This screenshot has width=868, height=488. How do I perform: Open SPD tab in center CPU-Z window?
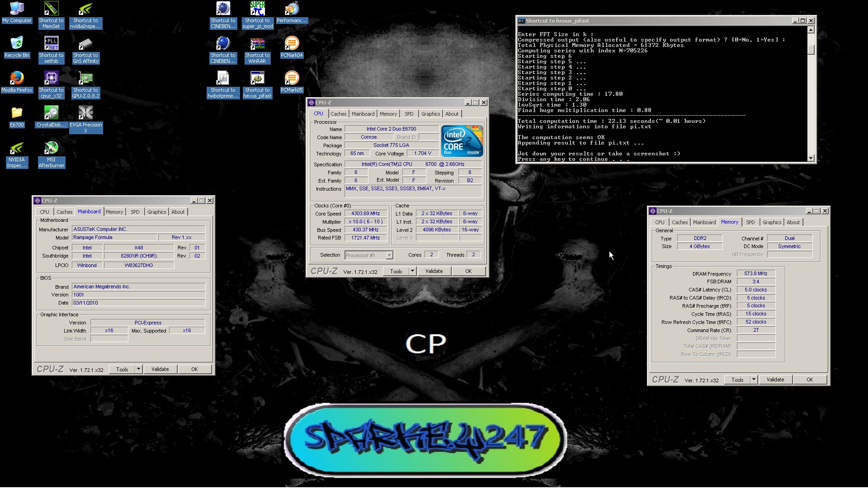[409, 114]
